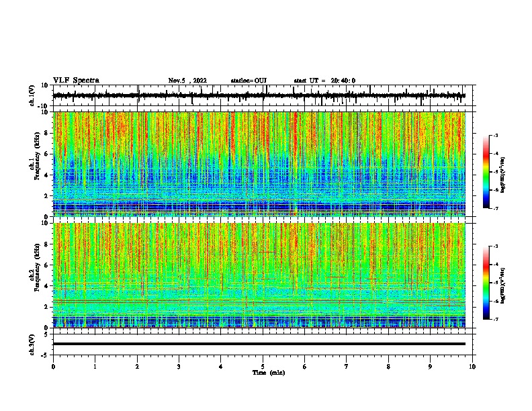
Task: Click the 9 tick on the Time axis
Action: [430, 367]
